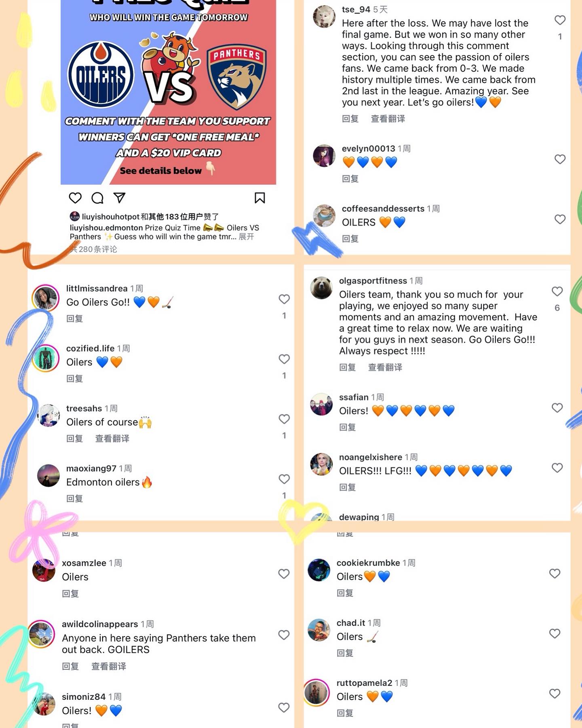This screenshot has width=582, height=728.
Task: Expand the post caption with 展开
Action: click(x=246, y=236)
